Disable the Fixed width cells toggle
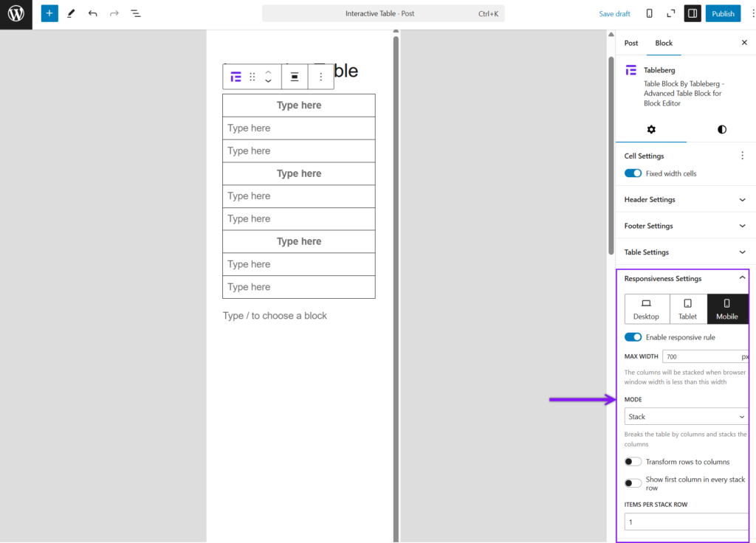Image resolution: width=756 pixels, height=543 pixels. coord(633,173)
